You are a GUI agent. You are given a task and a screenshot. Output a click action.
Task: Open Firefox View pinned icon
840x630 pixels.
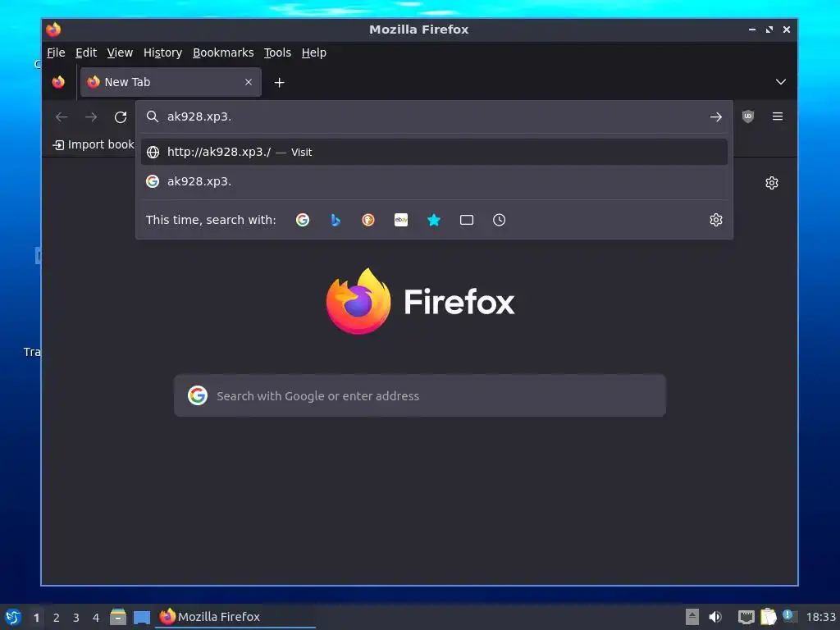[58, 82]
